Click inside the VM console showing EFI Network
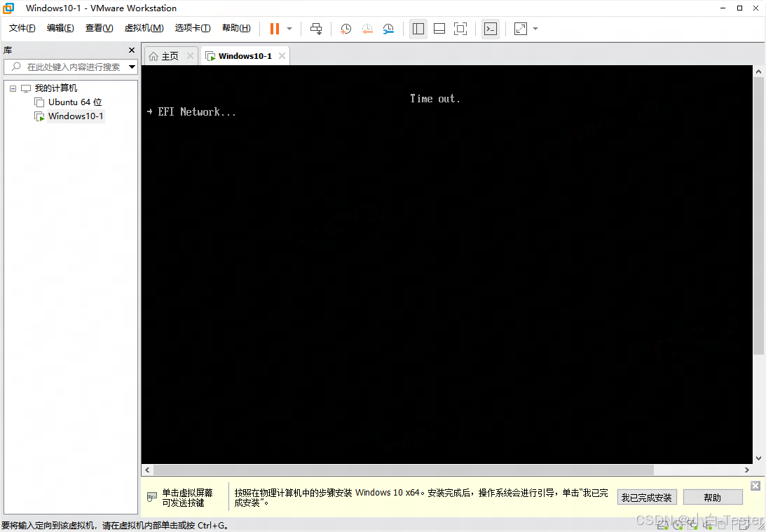Viewport: 766px width, 532px height. (446, 265)
